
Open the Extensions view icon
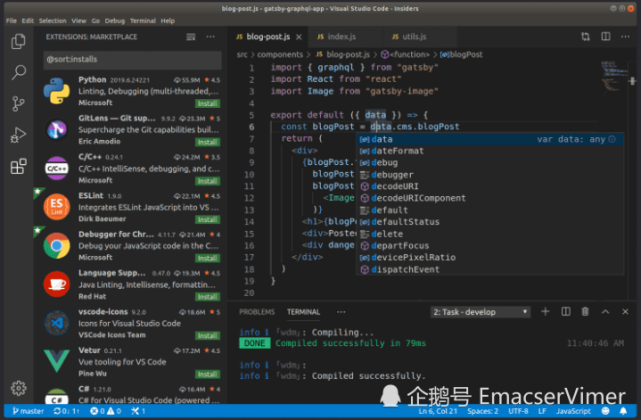[18, 166]
